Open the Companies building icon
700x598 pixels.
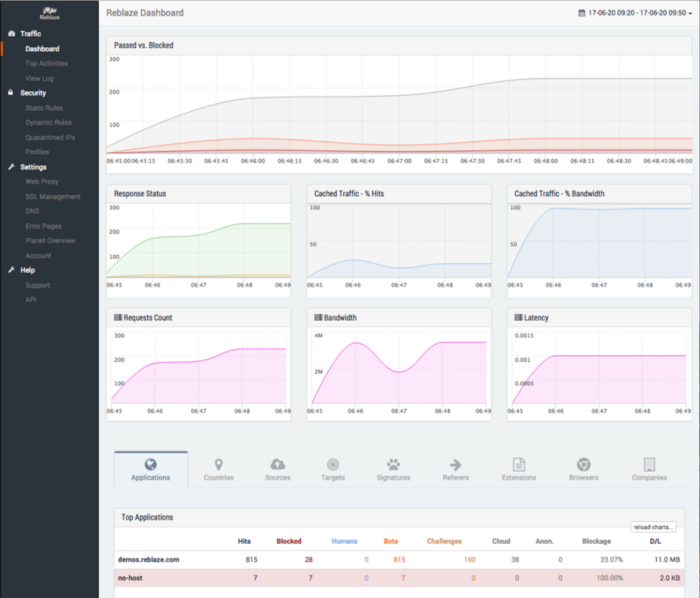pyautogui.click(x=649, y=465)
